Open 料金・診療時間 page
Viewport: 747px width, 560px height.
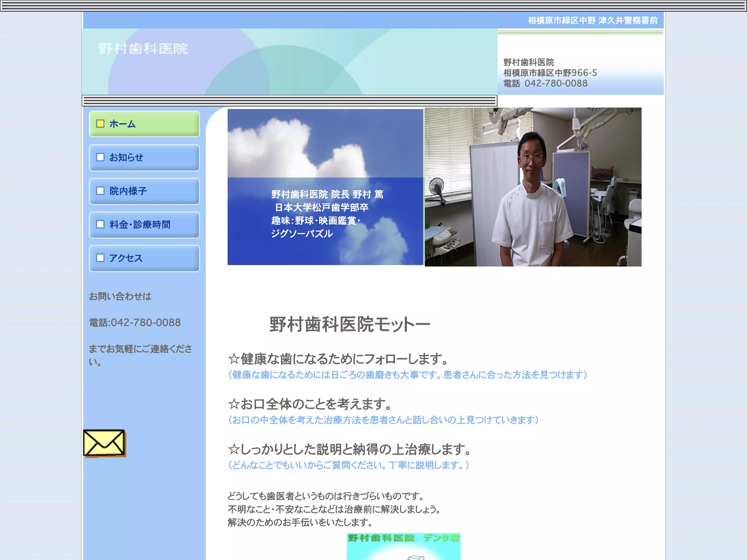(144, 225)
